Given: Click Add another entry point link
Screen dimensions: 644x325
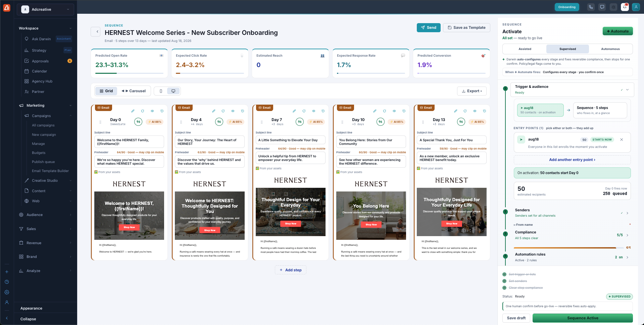Looking at the screenshot, I should [x=572, y=160].
